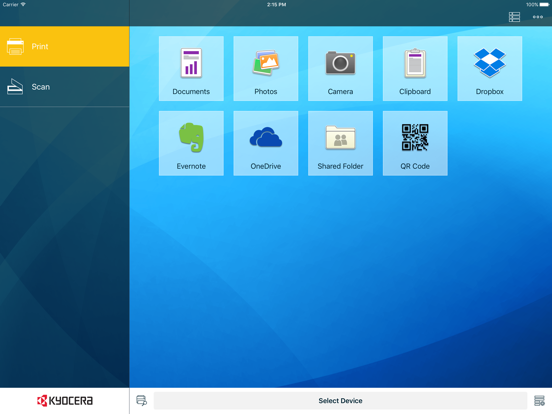Open the Shared Folder tile

coord(340,143)
